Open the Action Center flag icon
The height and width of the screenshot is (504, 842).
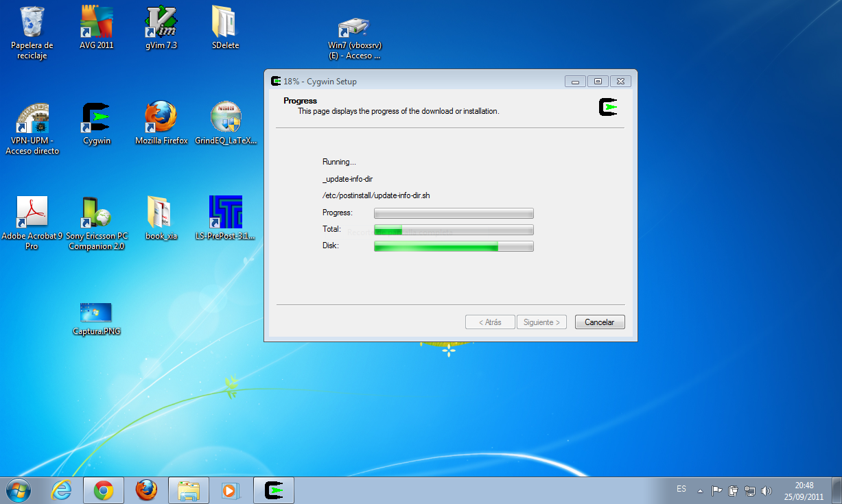(716, 490)
